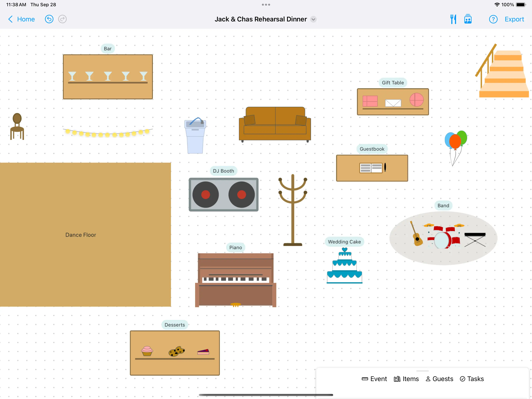
Task: Tap the undo arrow icon
Action: point(49,19)
